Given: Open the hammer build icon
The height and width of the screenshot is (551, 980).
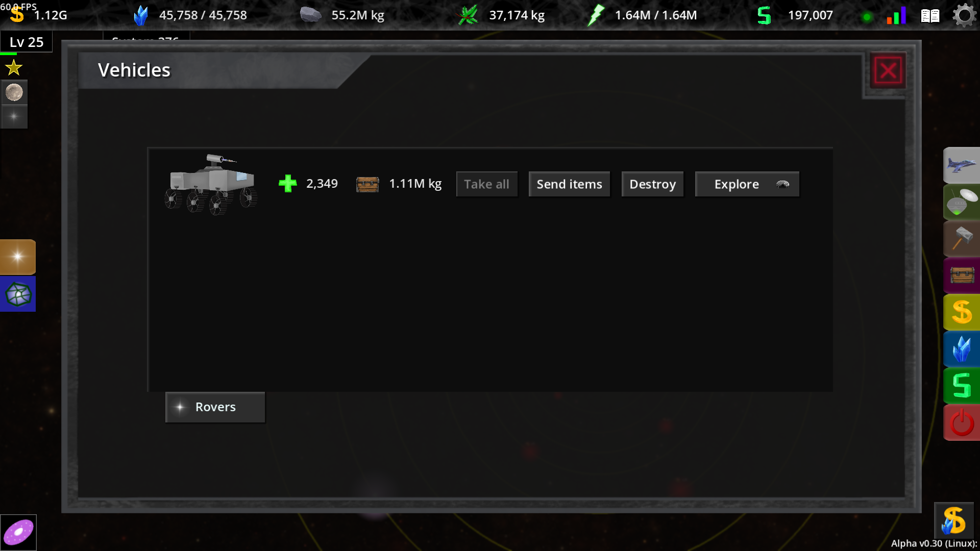Looking at the screenshot, I should 962,239.
